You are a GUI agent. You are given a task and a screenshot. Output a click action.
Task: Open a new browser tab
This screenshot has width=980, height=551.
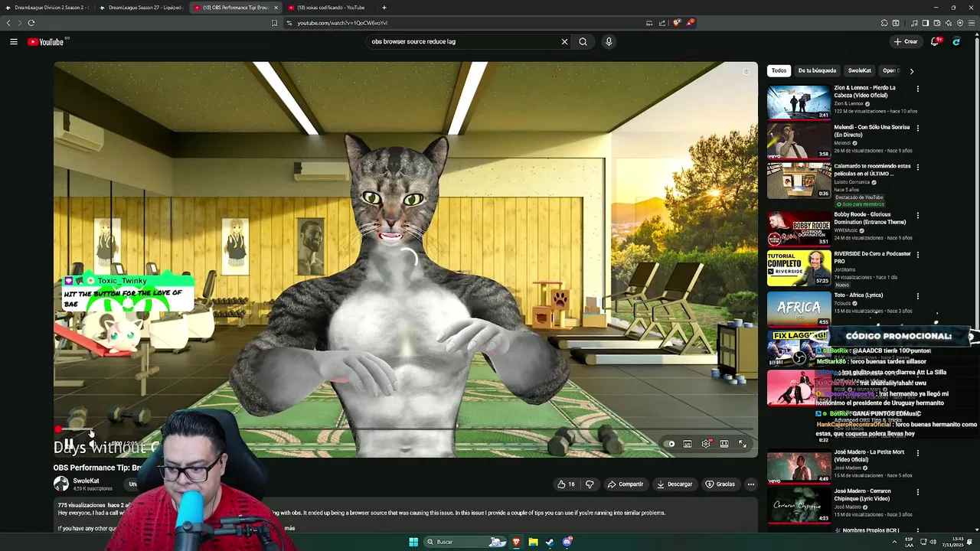(x=384, y=8)
